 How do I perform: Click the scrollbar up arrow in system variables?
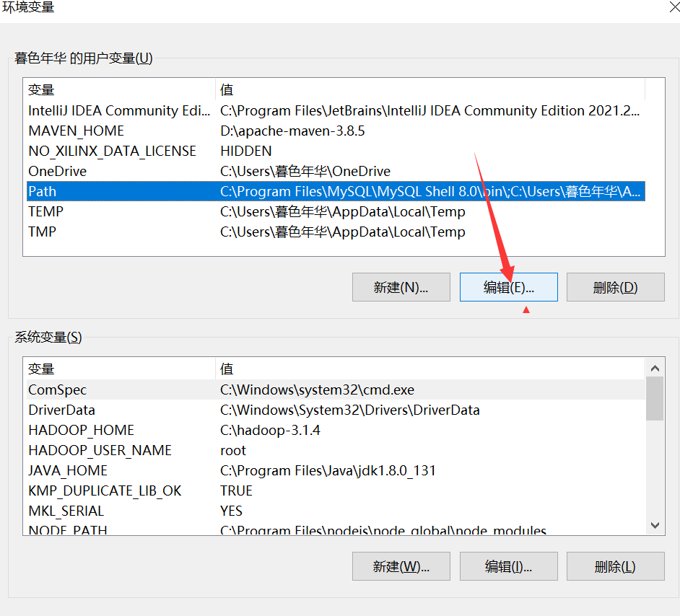(x=655, y=367)
